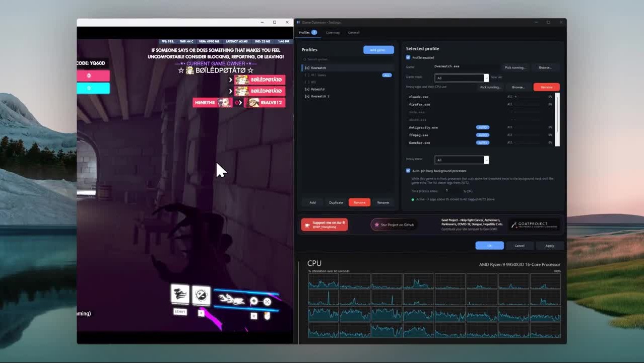Toggle the [ ] marker on All Games profile

(307, 75)
